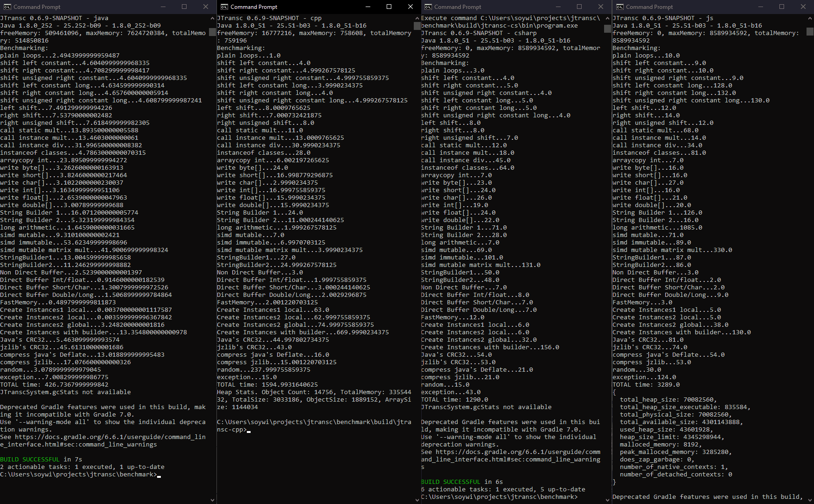The image size is (814, 504).
Task: Close the js benchmark Command Prompt window
Action: coord(803,7)
